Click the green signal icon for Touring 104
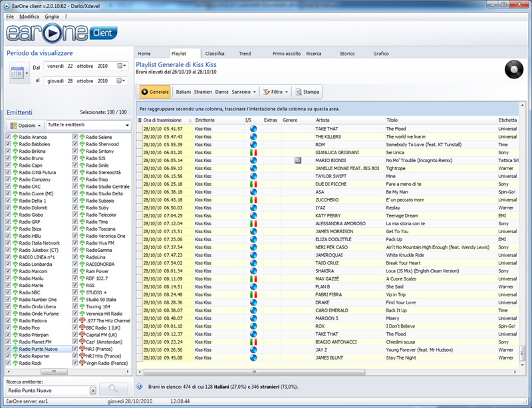The height and width of the screenshot is (408, 532). [82, 306]
